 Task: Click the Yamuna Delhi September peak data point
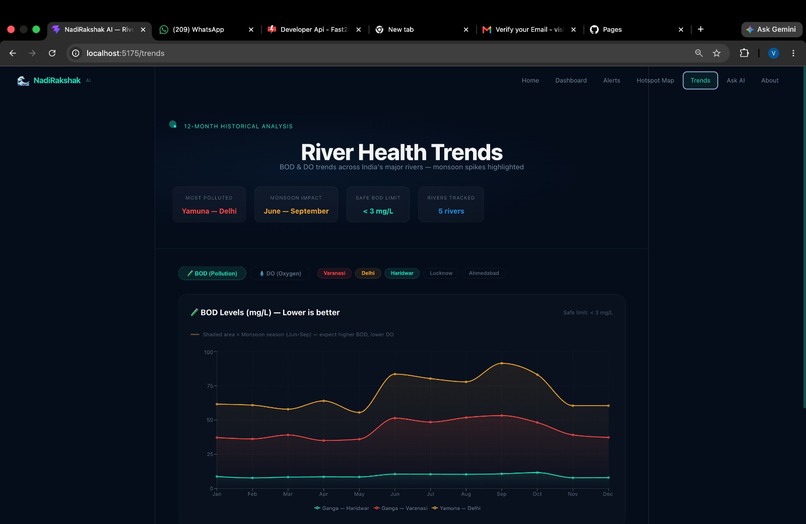click(x=502, y=364)
